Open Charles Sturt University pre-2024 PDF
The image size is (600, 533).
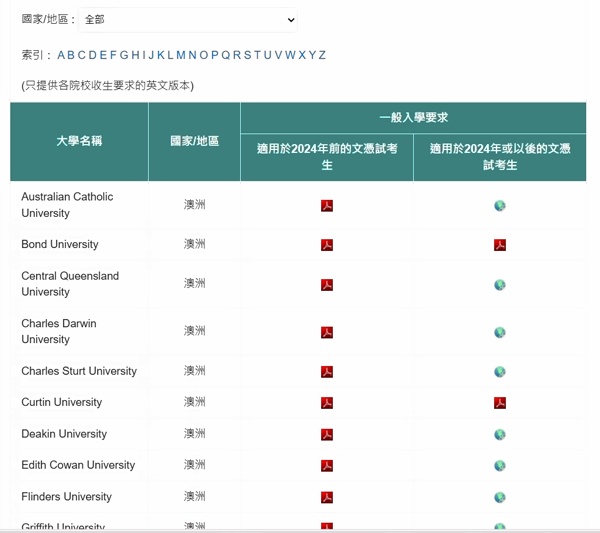click(327, 372)
